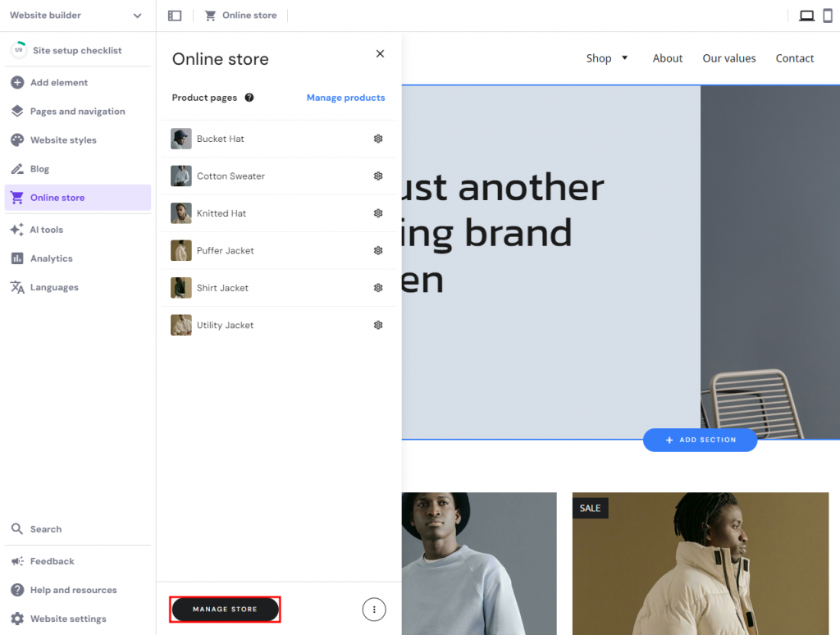Open AI tools from sidebar
Screen dimensions: 840x635
tap(48, 229)
